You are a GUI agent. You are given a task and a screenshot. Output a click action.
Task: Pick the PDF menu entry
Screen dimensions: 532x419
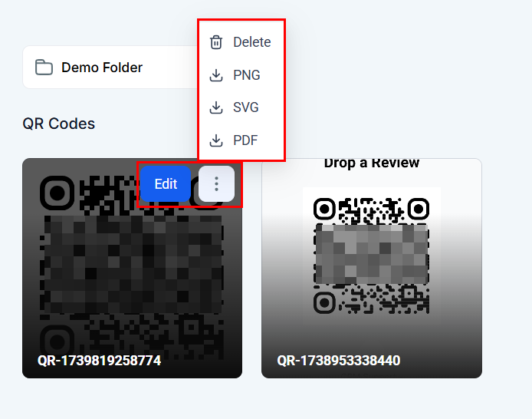click(x=241, y=140)
